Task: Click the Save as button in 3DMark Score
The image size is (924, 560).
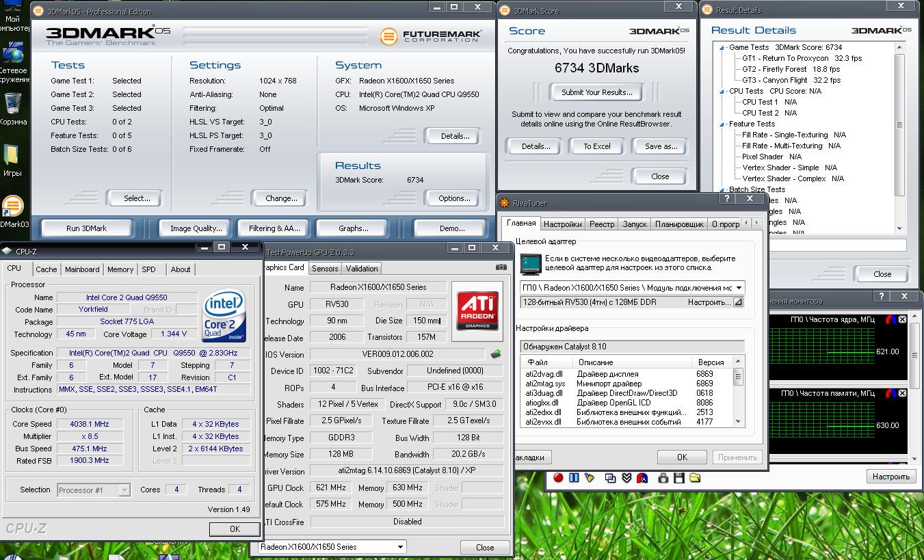Action: [x=661, y=146]
